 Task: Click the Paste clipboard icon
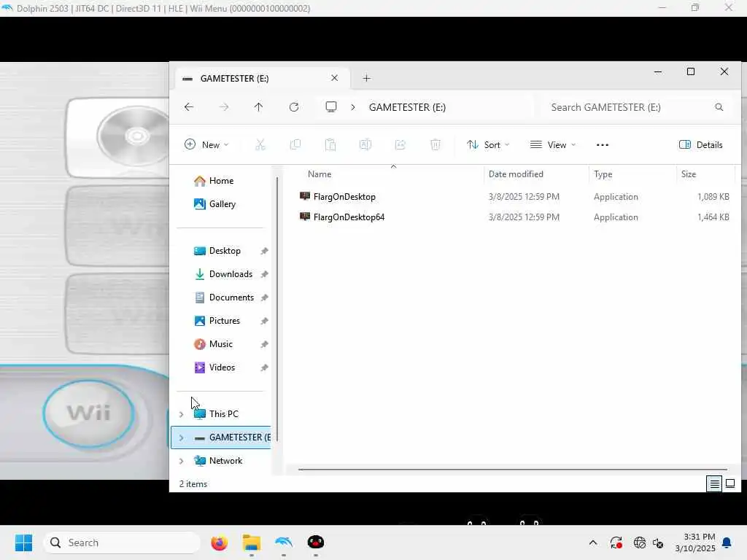(330, 145)
